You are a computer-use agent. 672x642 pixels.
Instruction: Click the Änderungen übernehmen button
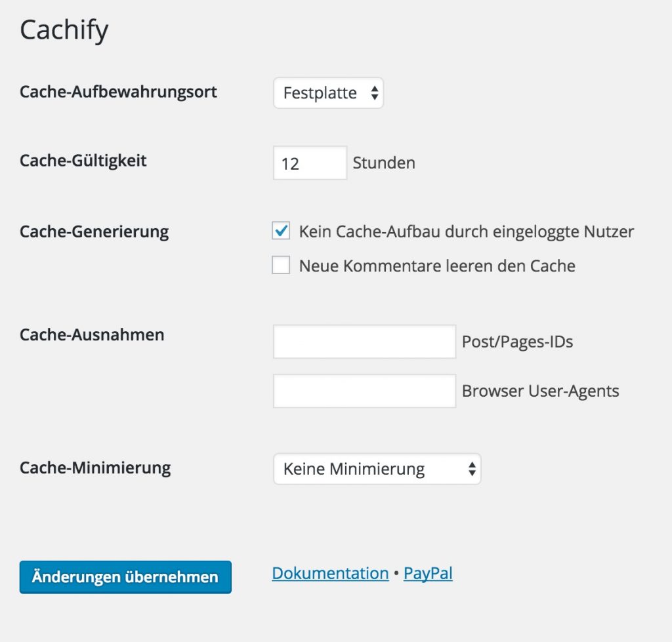(x=125, y=577)
